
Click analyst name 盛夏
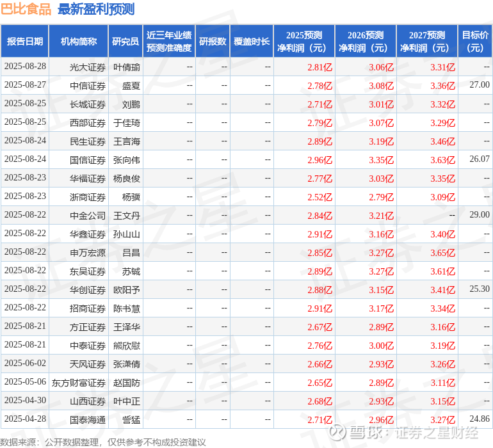coord(131,86)
